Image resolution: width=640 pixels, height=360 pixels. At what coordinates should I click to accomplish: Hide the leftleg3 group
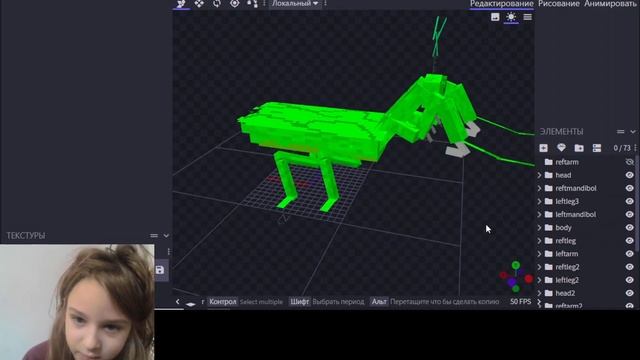[630, 201]
